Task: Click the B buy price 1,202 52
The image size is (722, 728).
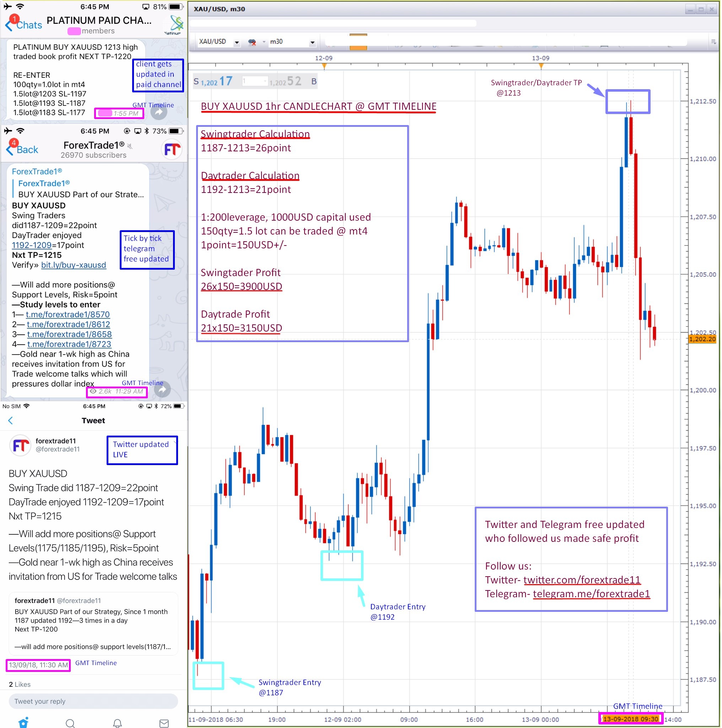Action: tap(293, 81)
